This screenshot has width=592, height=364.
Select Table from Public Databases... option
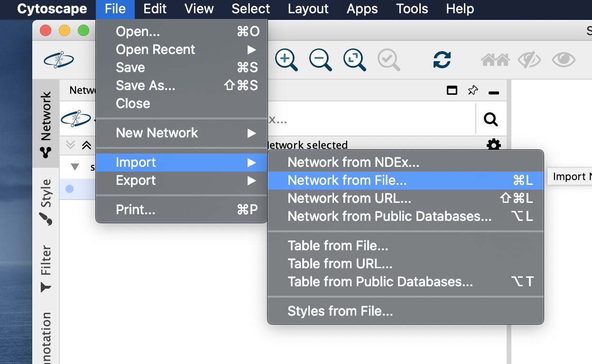(x=406, y=282)
